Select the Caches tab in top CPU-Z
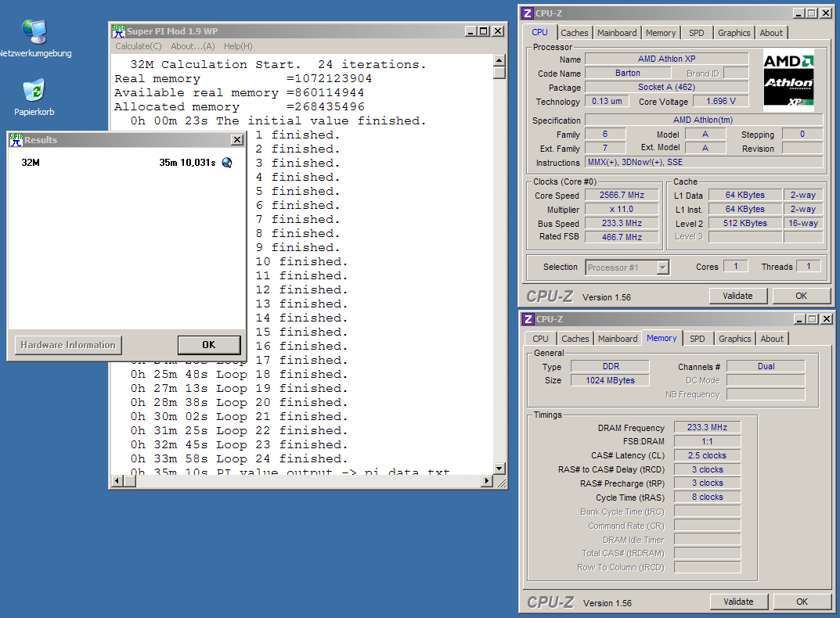The width and height of the screenshot is (840, 618). pos(575,33)
